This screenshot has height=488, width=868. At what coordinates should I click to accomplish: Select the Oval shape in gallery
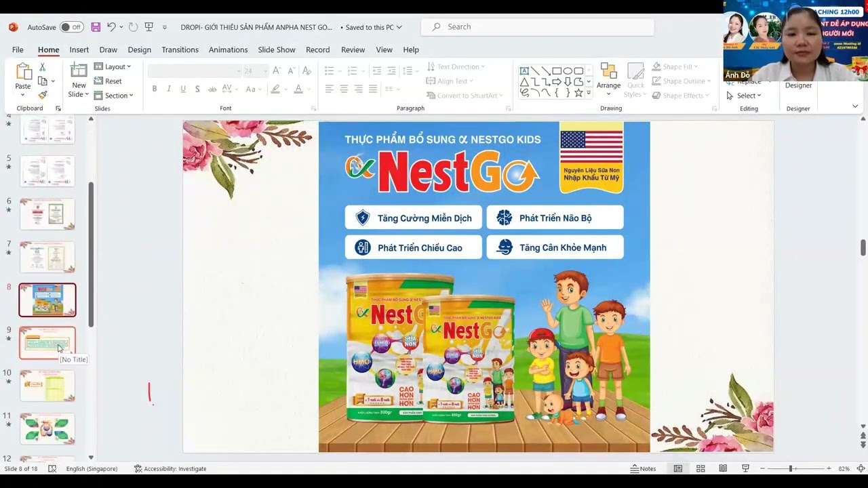[568, 70]
